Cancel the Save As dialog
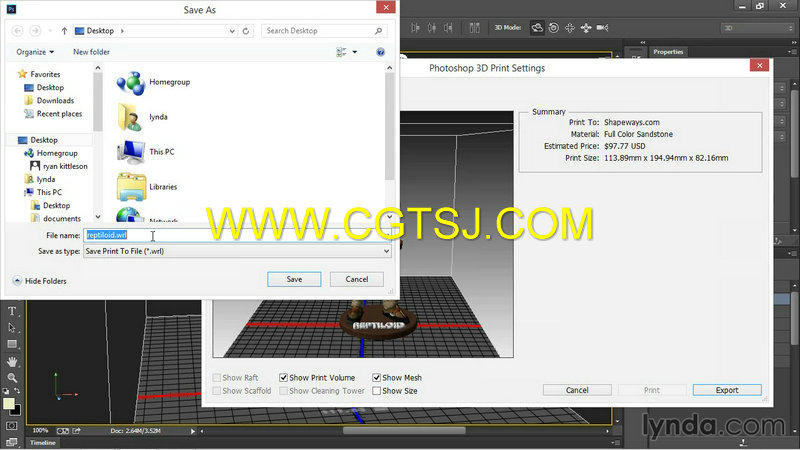 click(357, 279)
